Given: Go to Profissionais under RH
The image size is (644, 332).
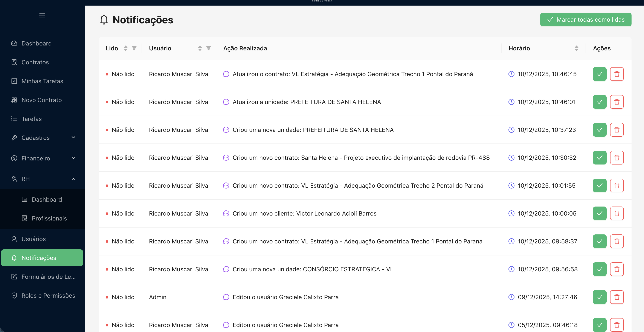Looking at the screenshot, I should [x=49, y=218].
